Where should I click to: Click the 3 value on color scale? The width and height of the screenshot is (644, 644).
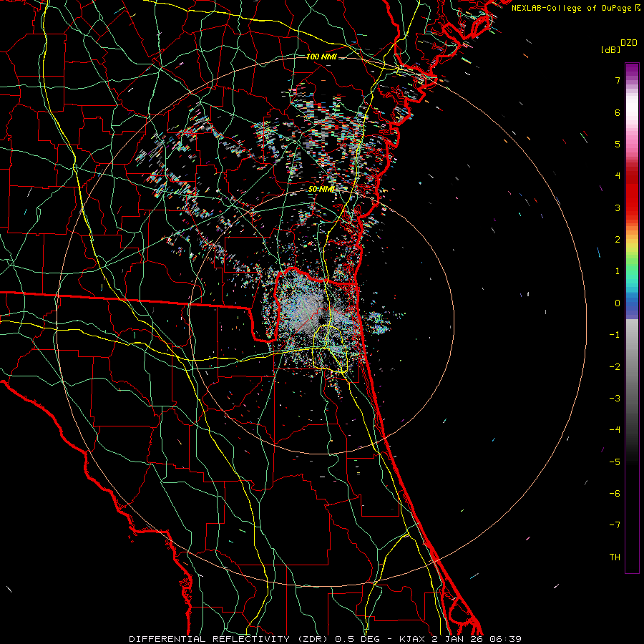pyautogui.click(x=618, y=208)
